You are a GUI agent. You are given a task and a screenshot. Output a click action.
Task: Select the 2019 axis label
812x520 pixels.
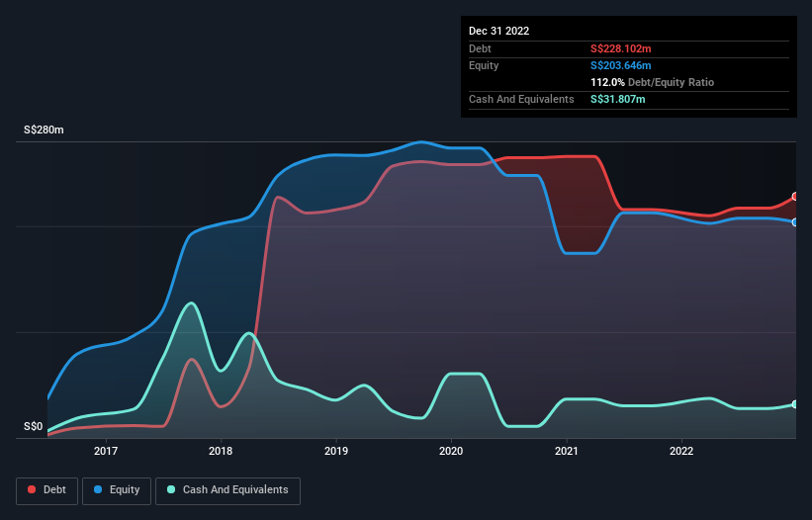pos(336,451)
